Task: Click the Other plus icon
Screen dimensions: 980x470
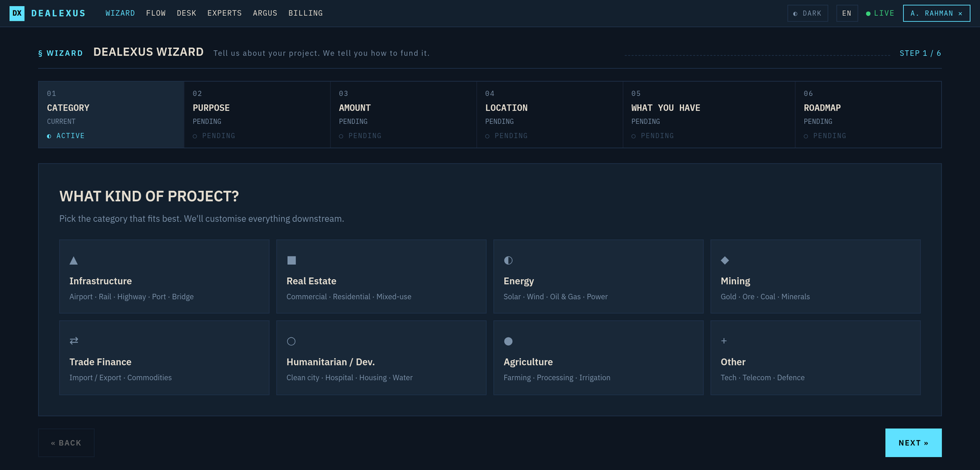Action: (x=724, y=341)
